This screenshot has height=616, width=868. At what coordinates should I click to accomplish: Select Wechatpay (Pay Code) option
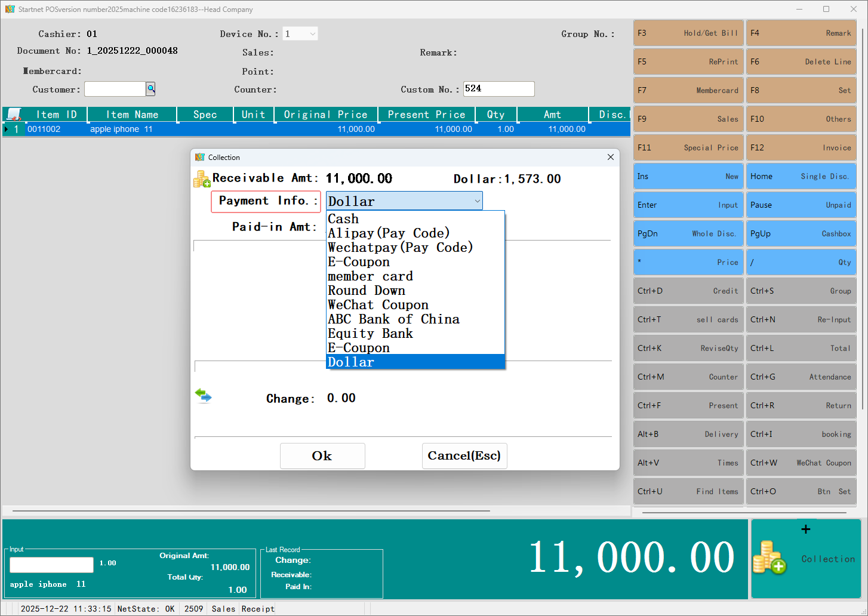(x=400, y=248)
